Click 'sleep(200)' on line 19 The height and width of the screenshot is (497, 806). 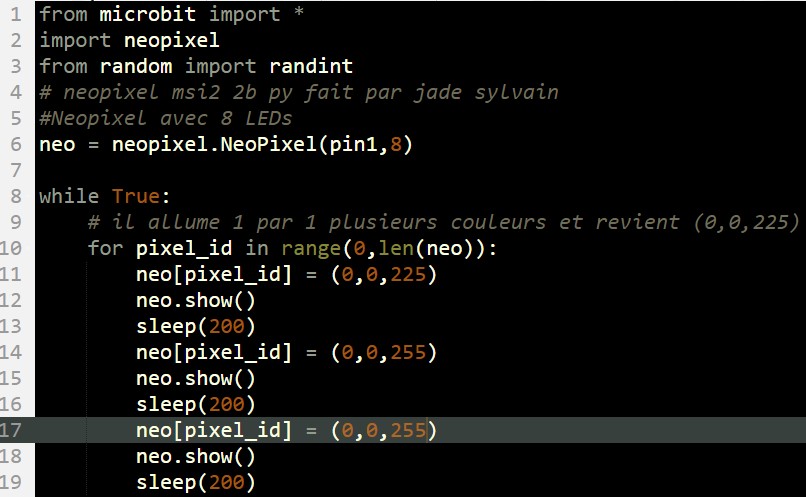[x=196, y=482]
